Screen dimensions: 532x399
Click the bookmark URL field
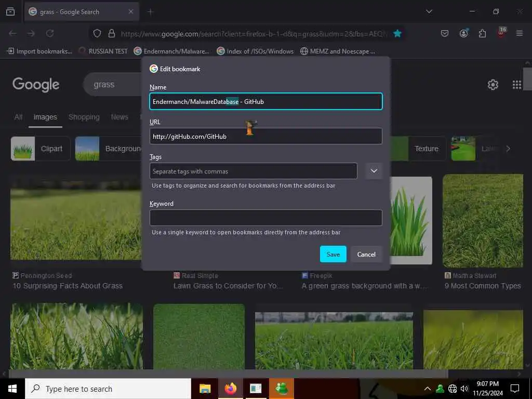tap(266, 137)
